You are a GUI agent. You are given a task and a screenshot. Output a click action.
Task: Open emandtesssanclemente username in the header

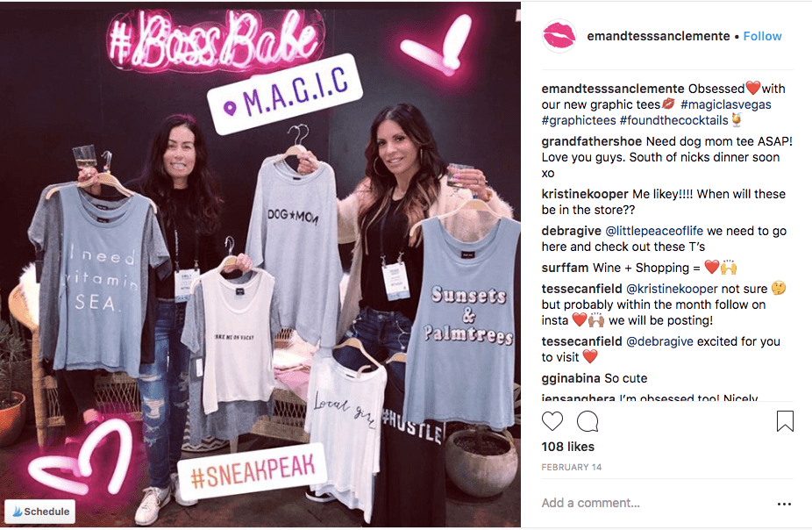pos(659,36)
